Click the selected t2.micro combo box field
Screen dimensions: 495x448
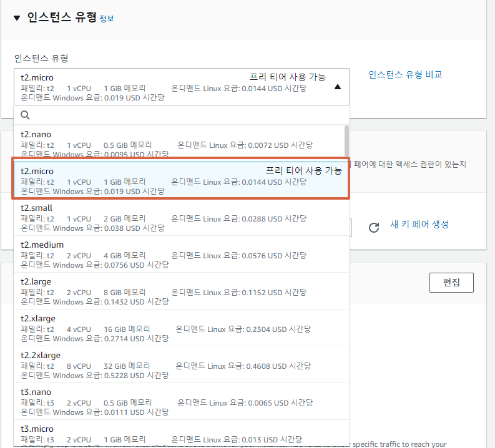click(x=182, y=87)
